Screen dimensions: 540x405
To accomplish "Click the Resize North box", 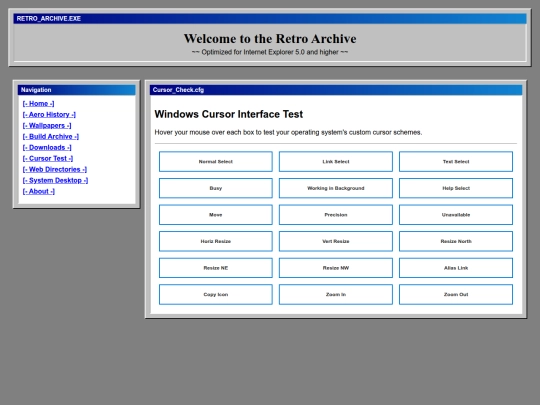I will point(456,241).
